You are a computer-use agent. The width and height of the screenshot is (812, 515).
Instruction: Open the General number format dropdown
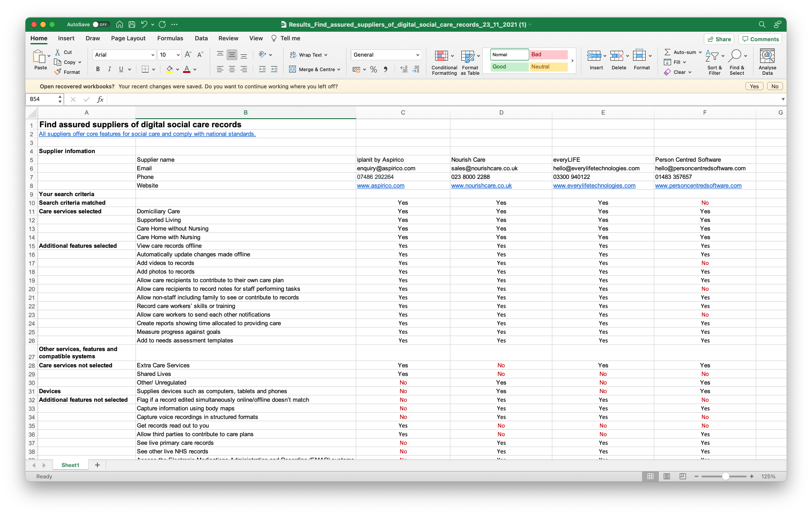(417, 55)
